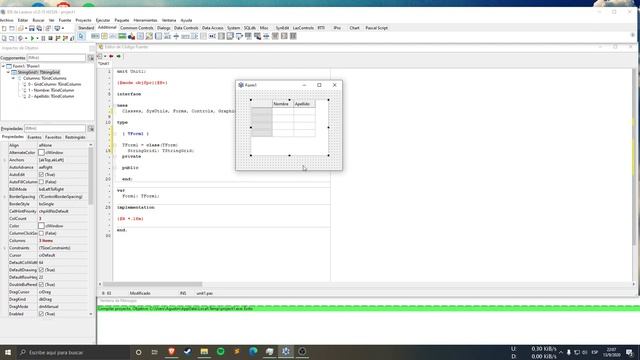640x360 pixels.
Task: Click the Windows taskbar search box
Action: pos(72,352)
